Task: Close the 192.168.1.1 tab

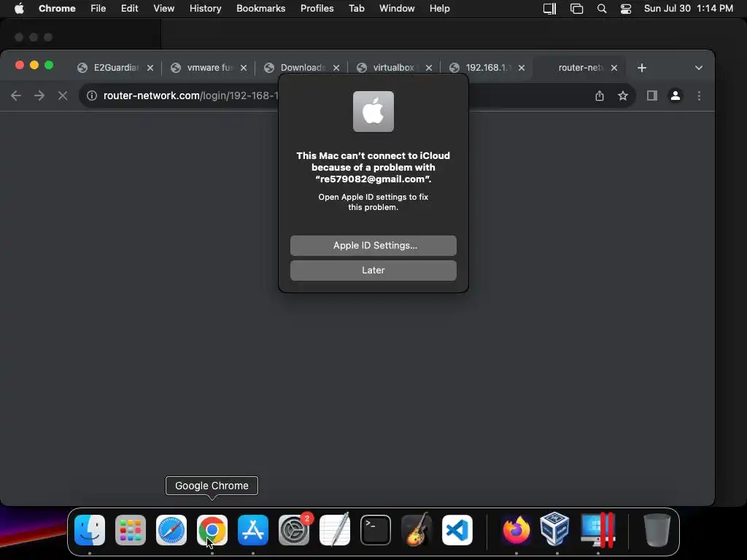Action: coord(522,68)
